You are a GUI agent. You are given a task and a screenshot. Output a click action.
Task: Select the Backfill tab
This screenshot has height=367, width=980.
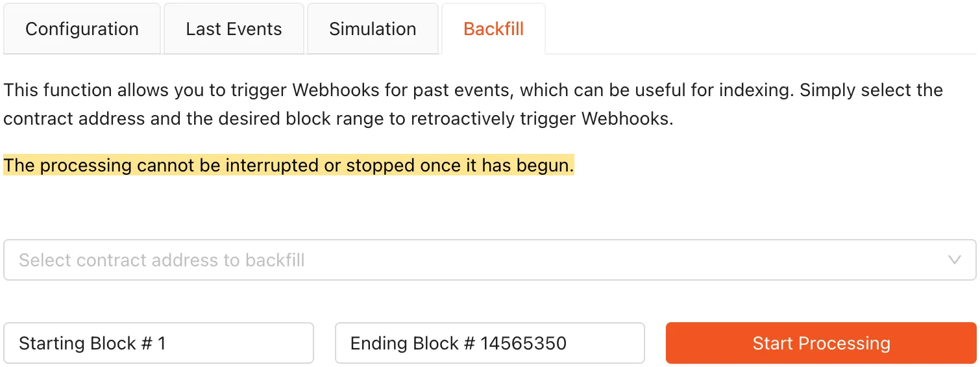coord(493,29)
